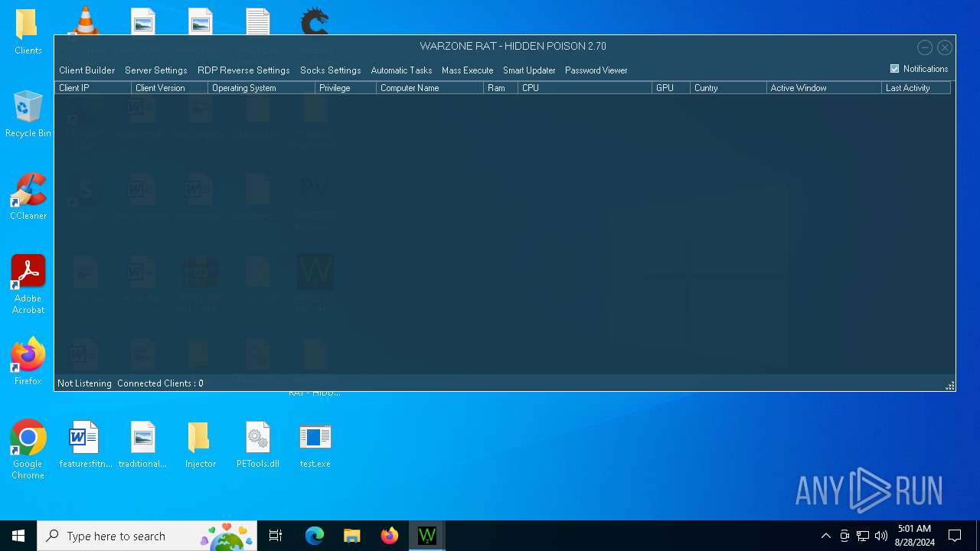Open Task View from taskbar
The width and height of the screenshot is (980, 551).
coord(276,536)
